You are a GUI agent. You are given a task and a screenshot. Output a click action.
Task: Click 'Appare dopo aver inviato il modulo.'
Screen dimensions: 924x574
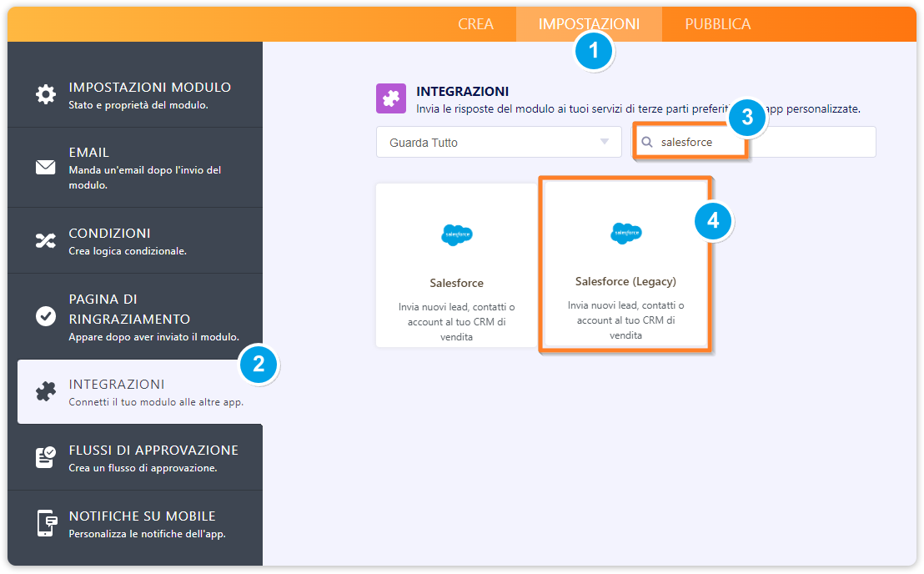(x=153, y=337)
